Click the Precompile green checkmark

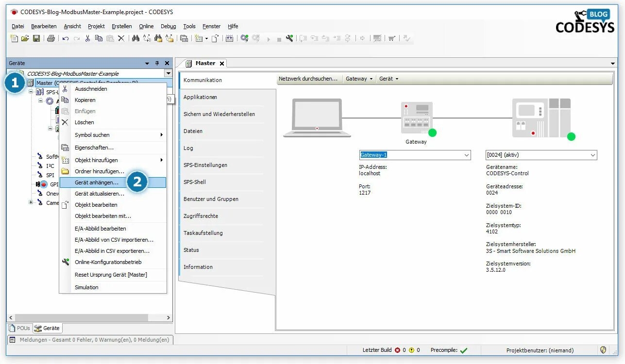point(463,350)
